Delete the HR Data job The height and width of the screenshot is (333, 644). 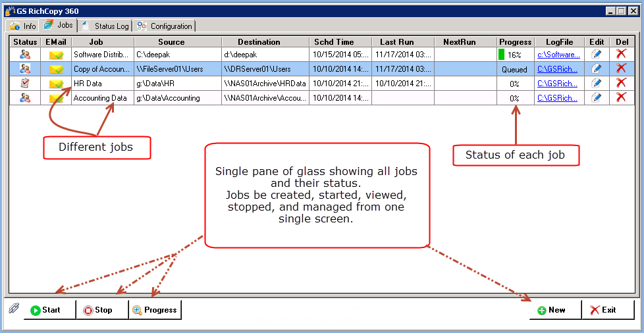(622, 82)
